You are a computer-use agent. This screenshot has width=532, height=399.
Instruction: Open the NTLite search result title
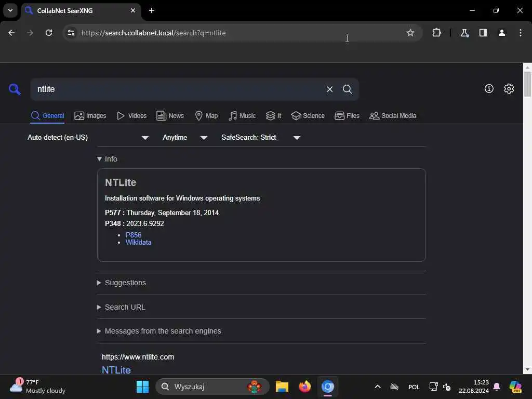click(116, 370)
